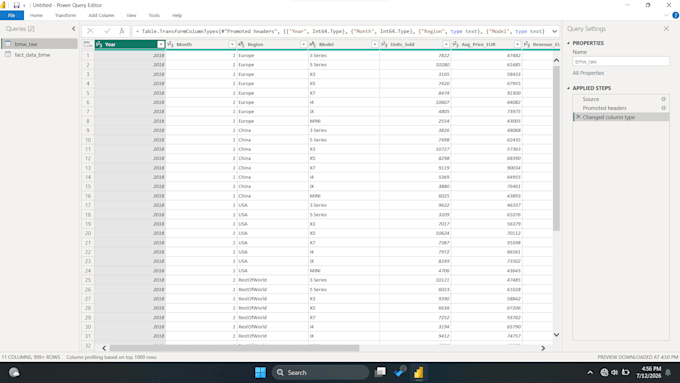The height and width of the screenshot is (383, 680).
Task: Cancel formula edit with X icon
Action: click(x=90, y=31)
